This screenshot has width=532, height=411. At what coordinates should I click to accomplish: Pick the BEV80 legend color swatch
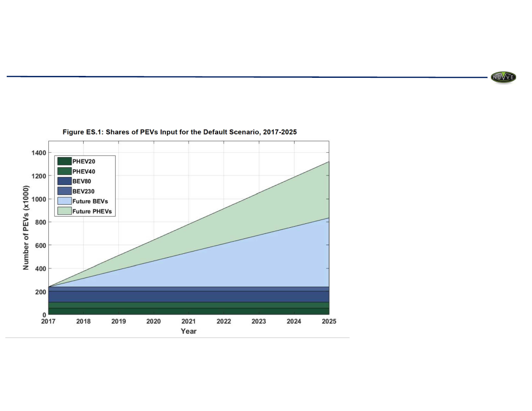tap(64, 181)
